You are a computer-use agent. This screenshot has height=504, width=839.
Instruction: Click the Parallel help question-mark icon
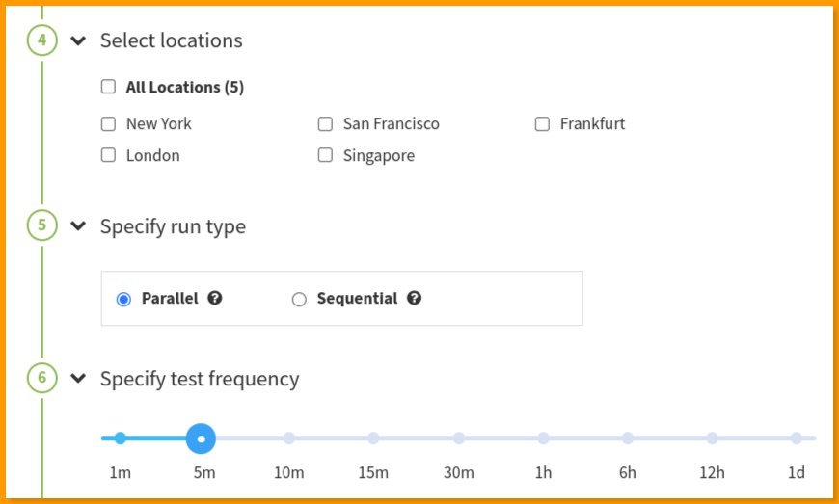(x=215, y=298)
